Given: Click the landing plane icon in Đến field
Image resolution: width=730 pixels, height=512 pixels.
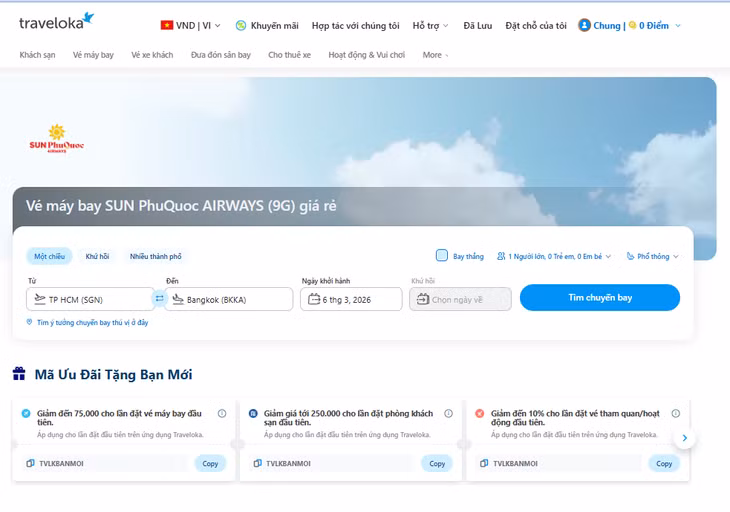Looking at the screenshot, I should pos(178,299).
